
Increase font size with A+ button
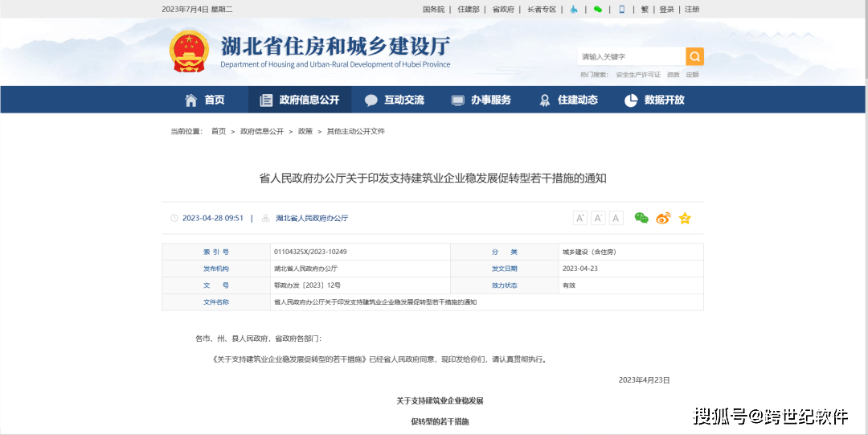coord(580,219)
